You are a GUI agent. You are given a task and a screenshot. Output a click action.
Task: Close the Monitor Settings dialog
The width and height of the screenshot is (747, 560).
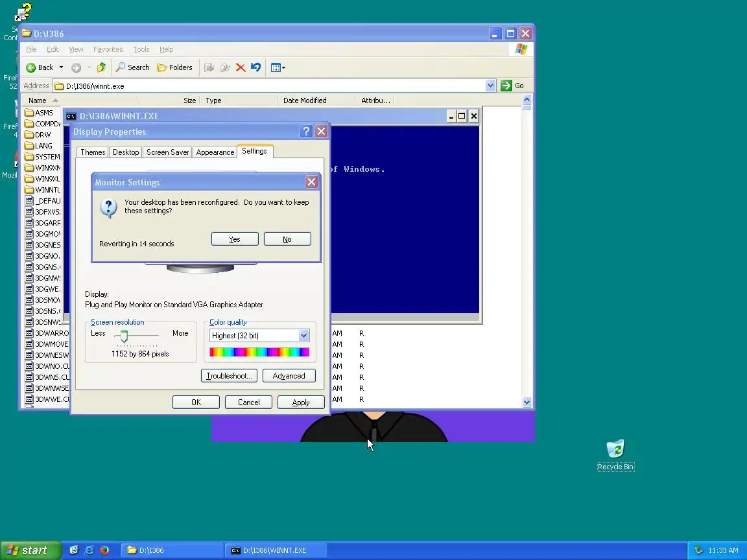coord(311,182)
